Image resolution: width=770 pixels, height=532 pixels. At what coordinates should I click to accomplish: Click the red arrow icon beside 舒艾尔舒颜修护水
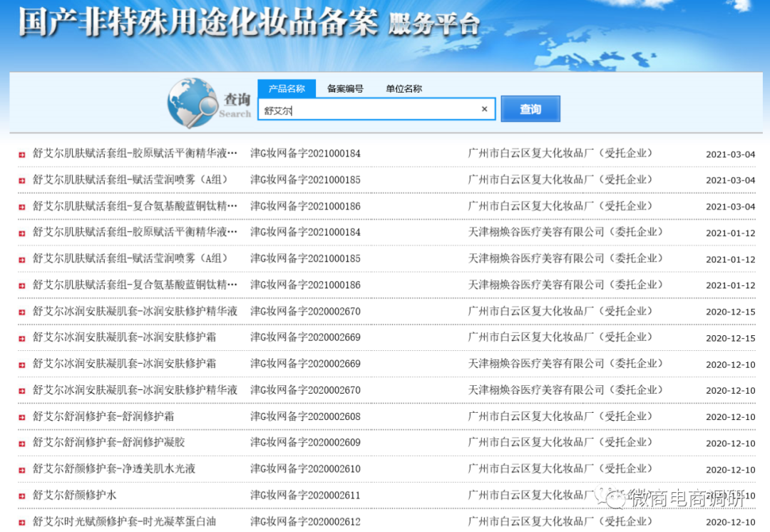(22, 495)
